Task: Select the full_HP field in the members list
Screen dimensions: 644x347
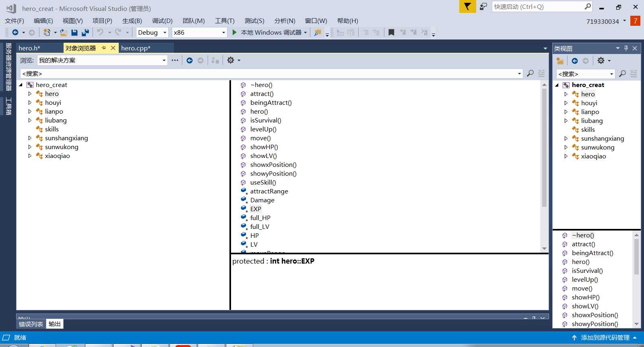Action: (260, 218)
